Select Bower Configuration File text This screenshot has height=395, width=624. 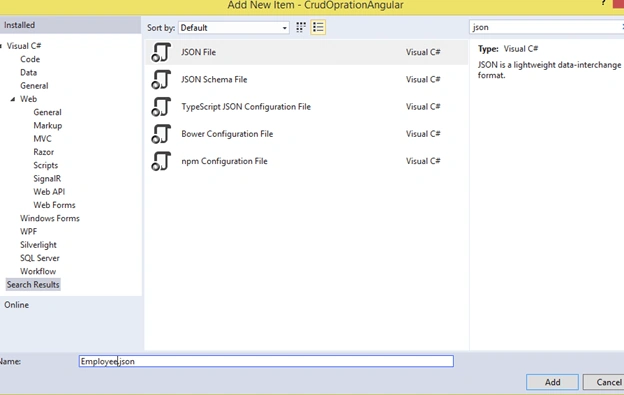[227, 134]
